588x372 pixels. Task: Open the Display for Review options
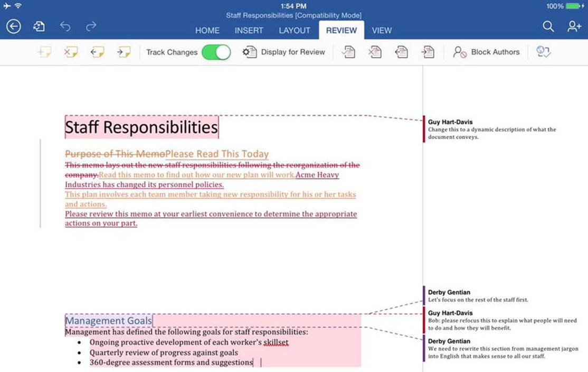(x=283, y=52)
